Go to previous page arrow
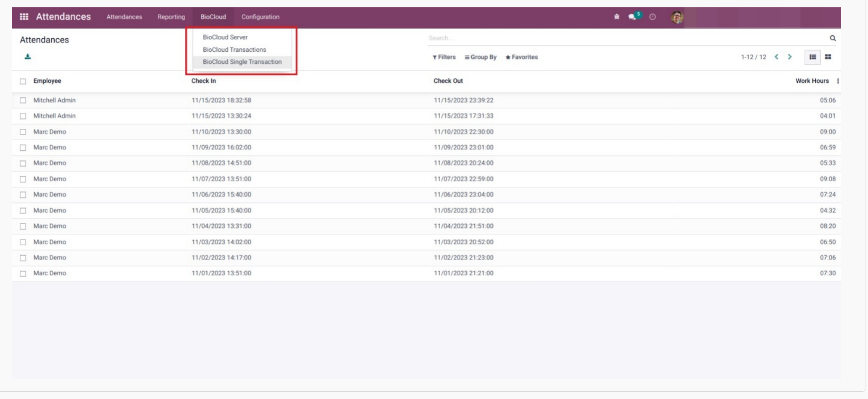The height and width of the screenshot is (399, 868). click(776, 57)
